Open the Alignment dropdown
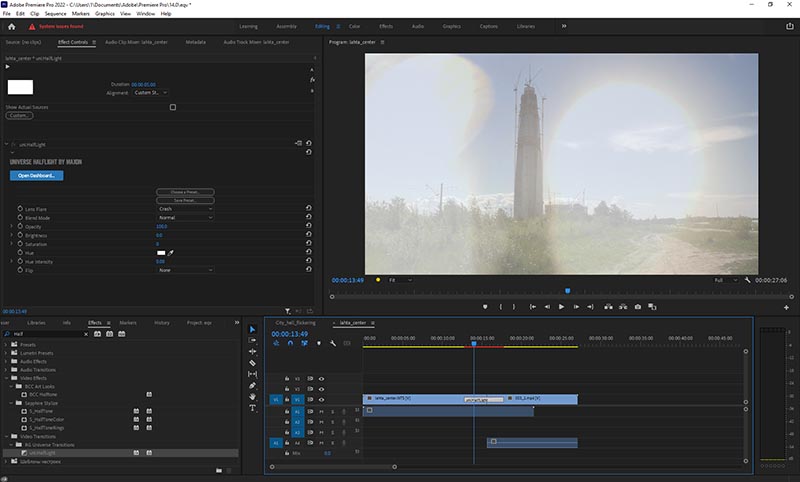This screenshot has height=482, width=800. click(150, 93)
